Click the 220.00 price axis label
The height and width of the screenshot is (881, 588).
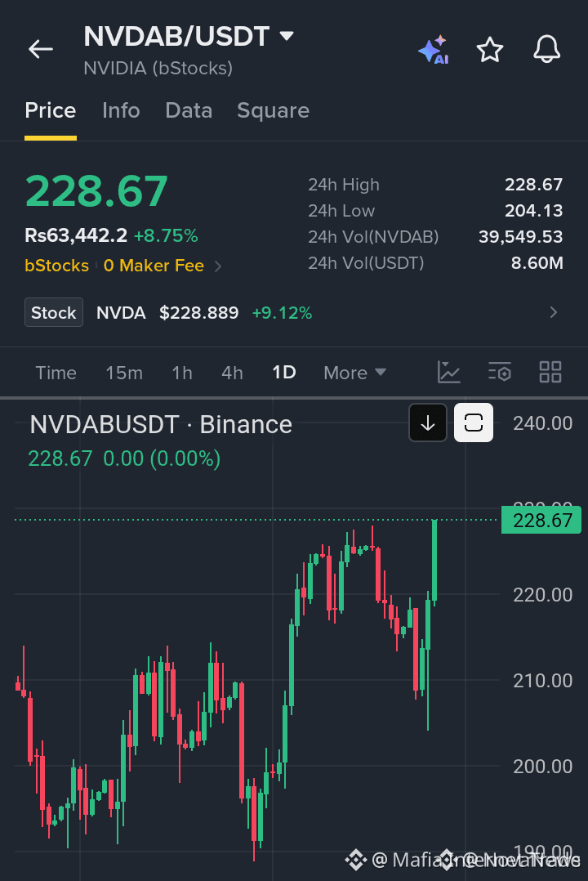point(542,595)
